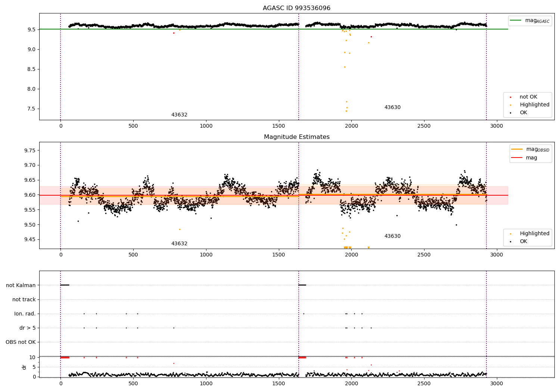Screen dimensions: 560x392
Task: Click y-tick '9.45' on Magnitude Estimates plot
Action: (x=30, y=240)
